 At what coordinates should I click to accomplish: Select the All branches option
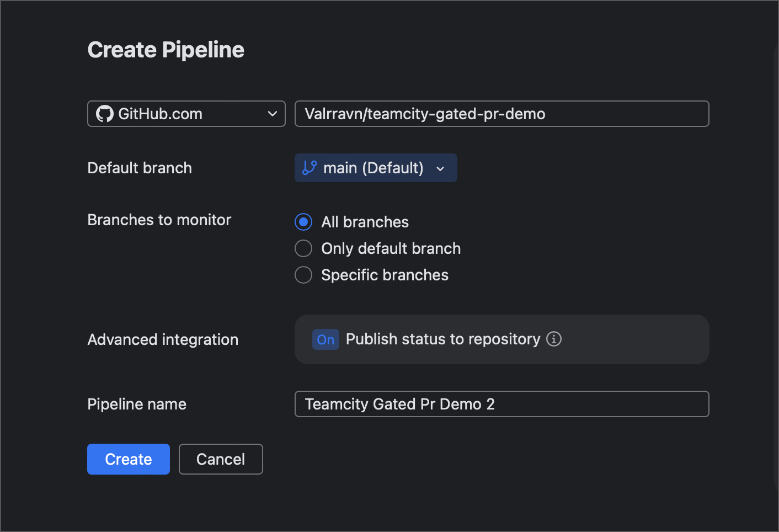tap(303, 222)
